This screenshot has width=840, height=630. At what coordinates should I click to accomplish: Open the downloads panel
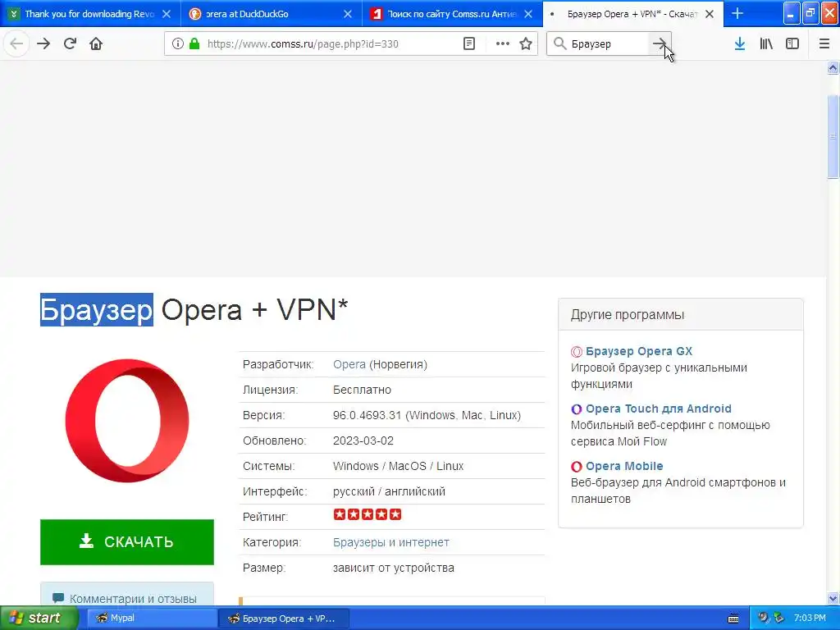(x=740, y=44)
